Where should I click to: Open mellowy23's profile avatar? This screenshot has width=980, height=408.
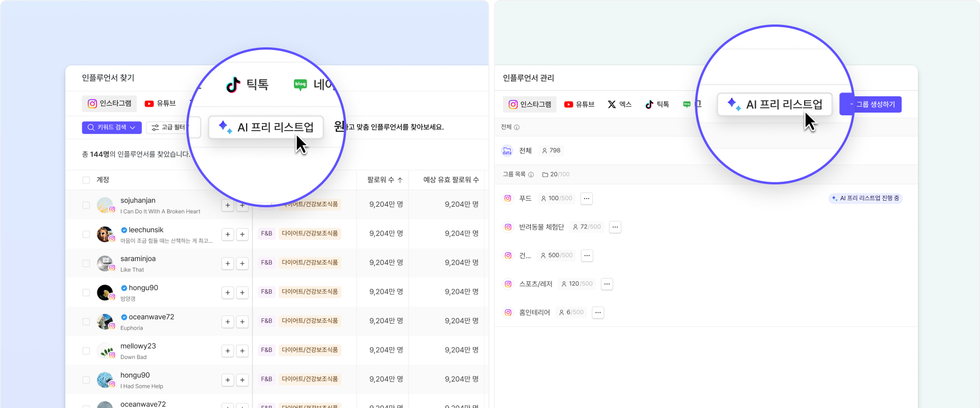[105, 351]
